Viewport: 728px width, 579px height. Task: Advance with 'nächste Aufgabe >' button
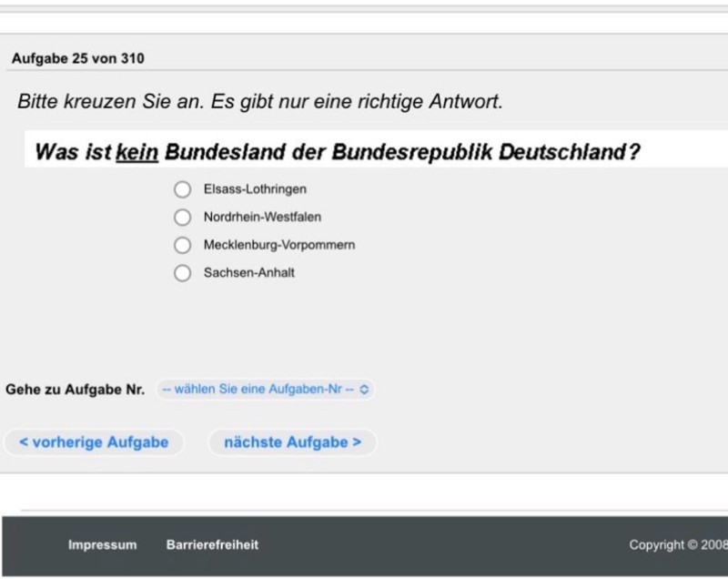coord(292,442)
